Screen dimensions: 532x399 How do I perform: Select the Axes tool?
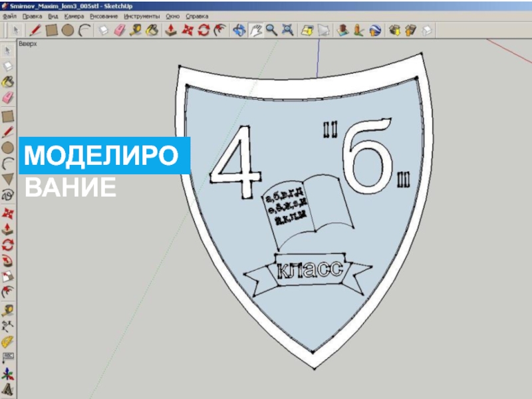tap(8, 374)
